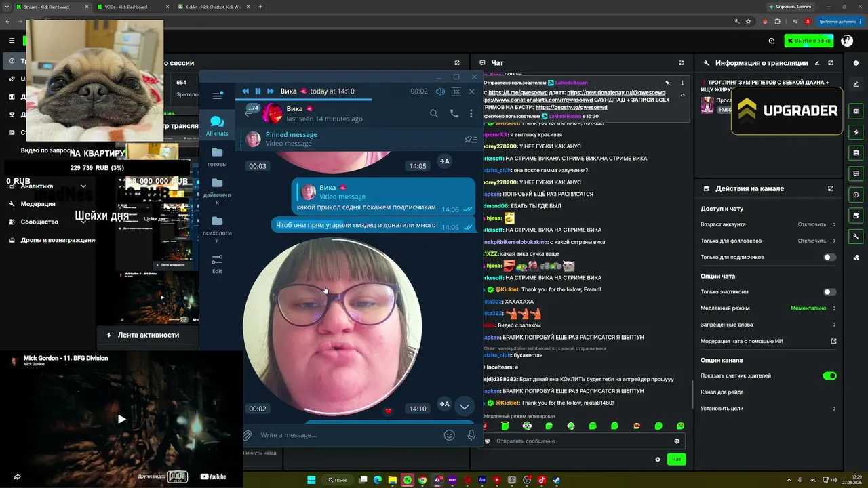Expand Канал для рейда option
This screenshot has height=488, width=868.
click(x=768, y=392)
